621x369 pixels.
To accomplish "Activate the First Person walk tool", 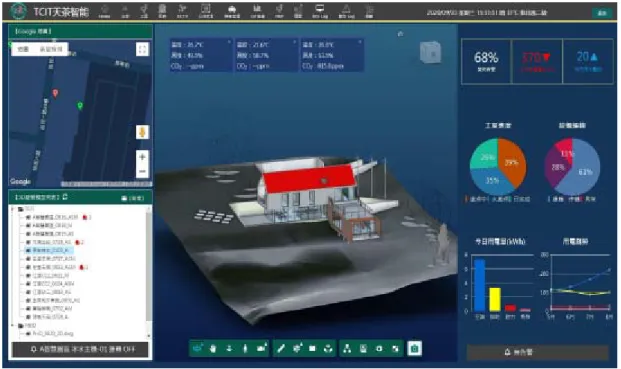I will (245, 348).
